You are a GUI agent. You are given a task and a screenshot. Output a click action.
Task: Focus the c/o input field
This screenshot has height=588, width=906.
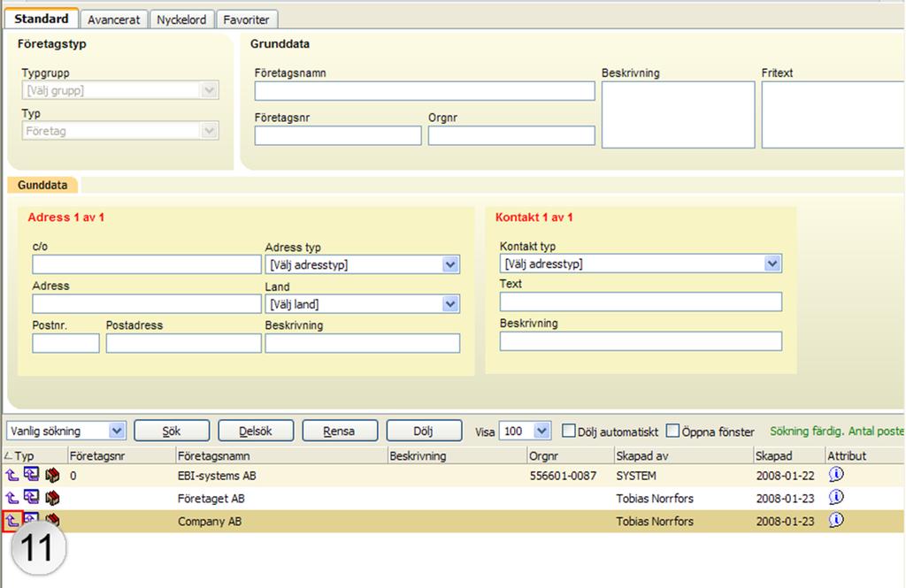click(147, 264)
